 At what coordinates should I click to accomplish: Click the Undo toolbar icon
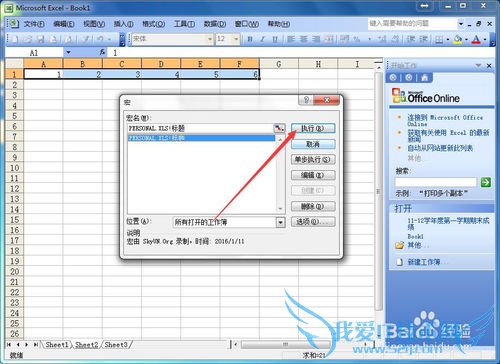point(100,39)
